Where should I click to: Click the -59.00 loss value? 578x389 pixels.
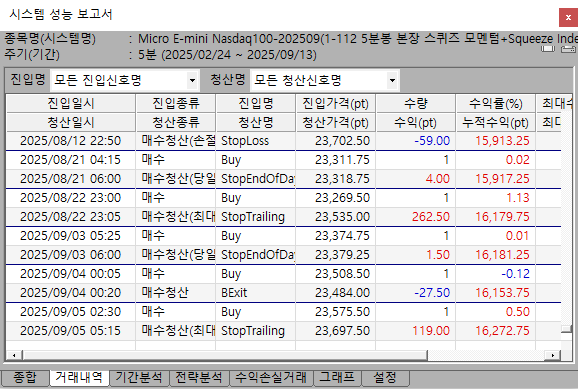click(432, 141)
